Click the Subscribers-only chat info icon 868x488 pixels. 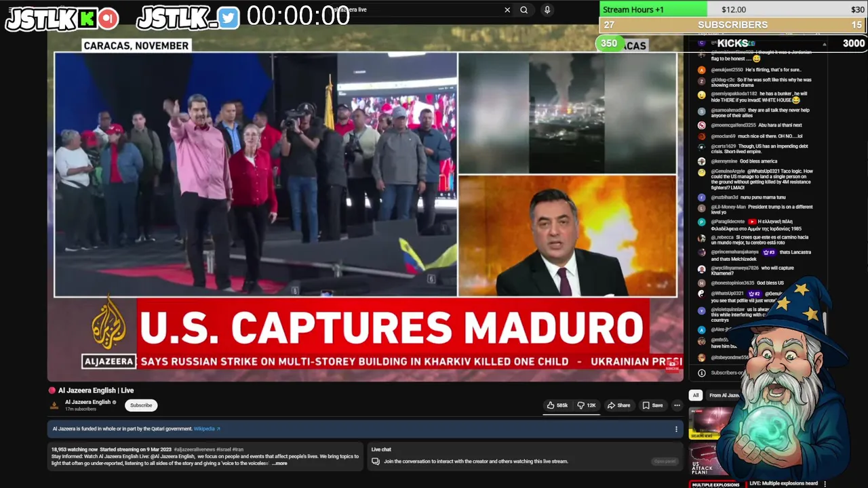702,373
